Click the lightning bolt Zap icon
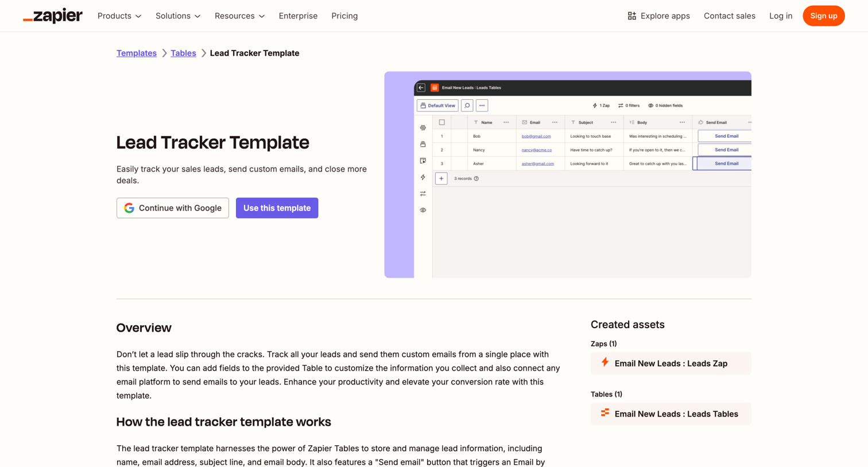The width and height of the screenshot is (868, 467). pyautogui.click(x=605, y=363)
